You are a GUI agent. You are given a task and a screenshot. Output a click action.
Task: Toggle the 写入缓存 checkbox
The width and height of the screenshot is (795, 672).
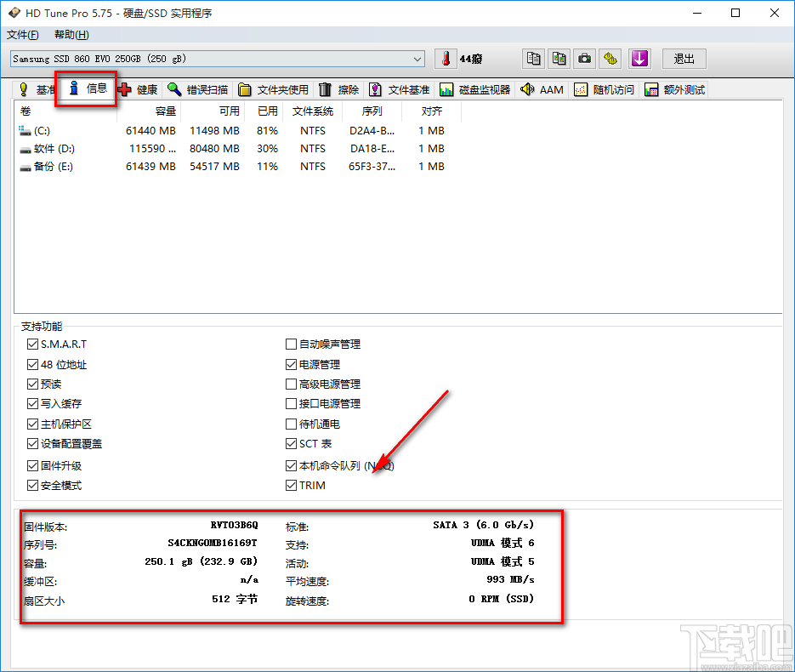[x=32, y=404]
